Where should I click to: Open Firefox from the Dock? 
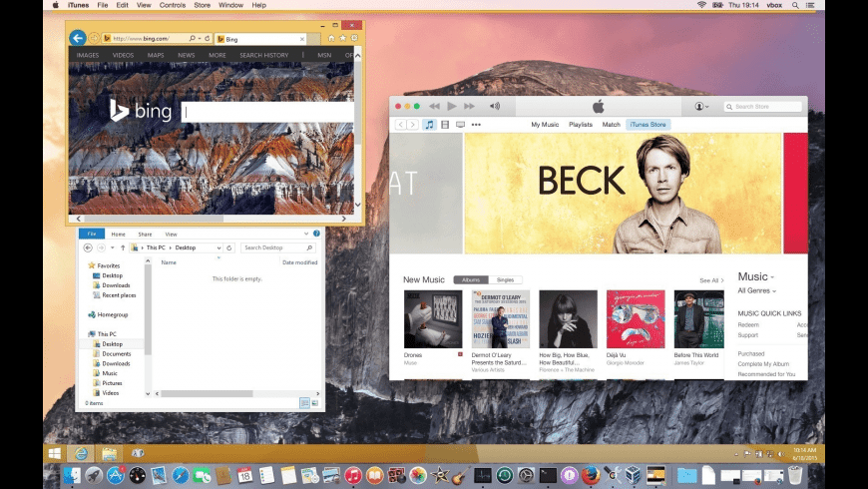[x=591, y=475]
